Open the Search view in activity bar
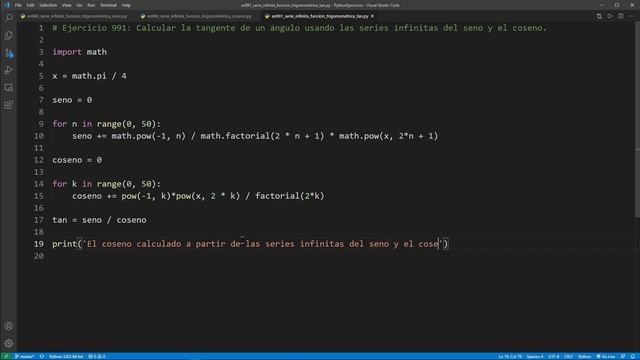Screen dimensions: 640x360 [9, 18]
